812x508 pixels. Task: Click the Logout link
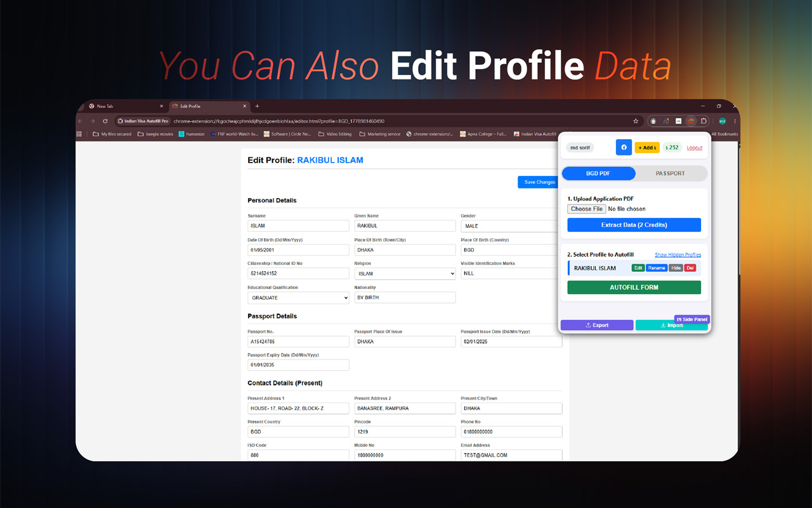pyautogui.click(x=695, y=148)
